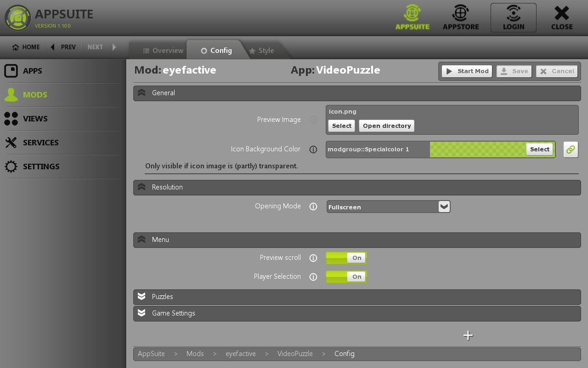Show info for Preview scroll
The image size is (588, 368).
tap(313, 258)
